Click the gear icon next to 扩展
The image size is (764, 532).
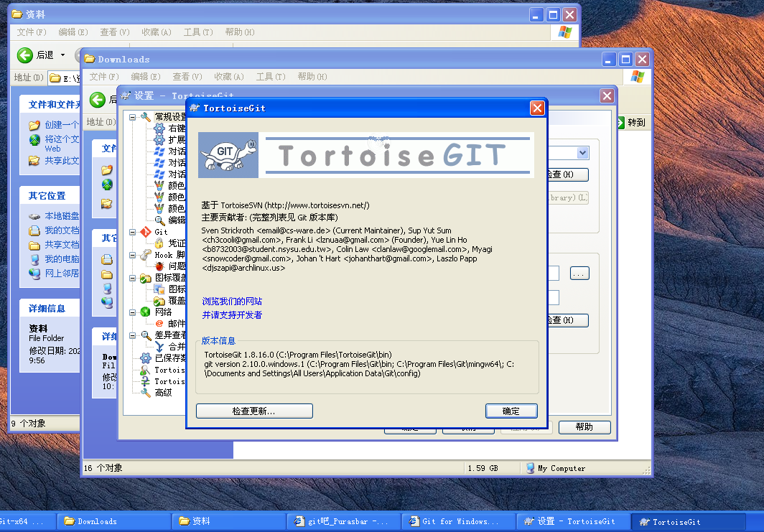pos(159,140)
